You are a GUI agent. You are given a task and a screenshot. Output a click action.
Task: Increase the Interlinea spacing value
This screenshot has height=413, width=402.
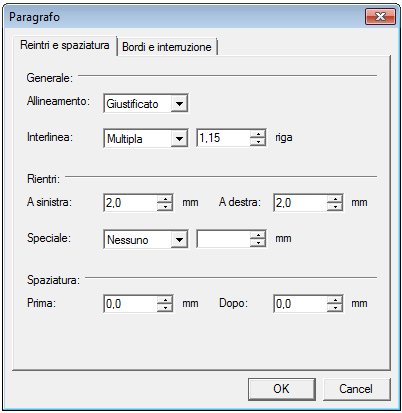(x=258, y=134)
